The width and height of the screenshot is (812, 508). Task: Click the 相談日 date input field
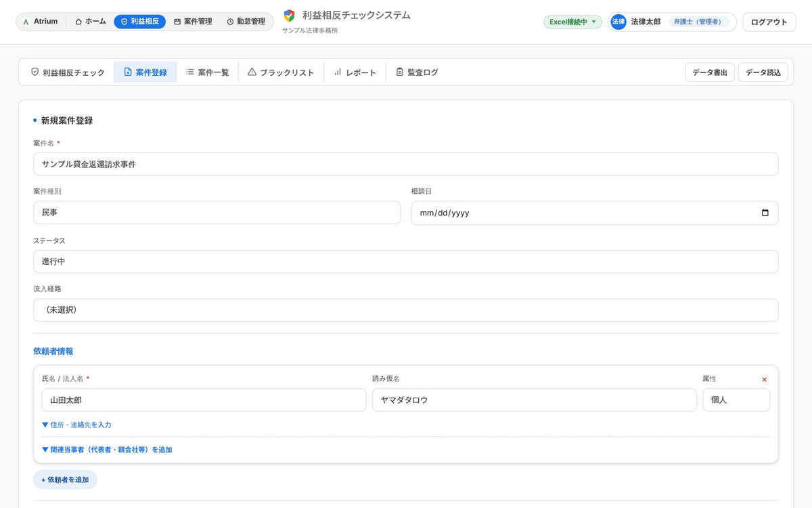594,213
